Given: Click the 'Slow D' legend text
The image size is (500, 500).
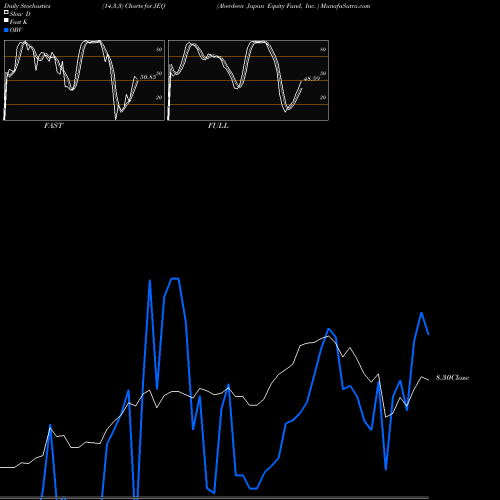Looking at the screenshot, I should point(20,14).
